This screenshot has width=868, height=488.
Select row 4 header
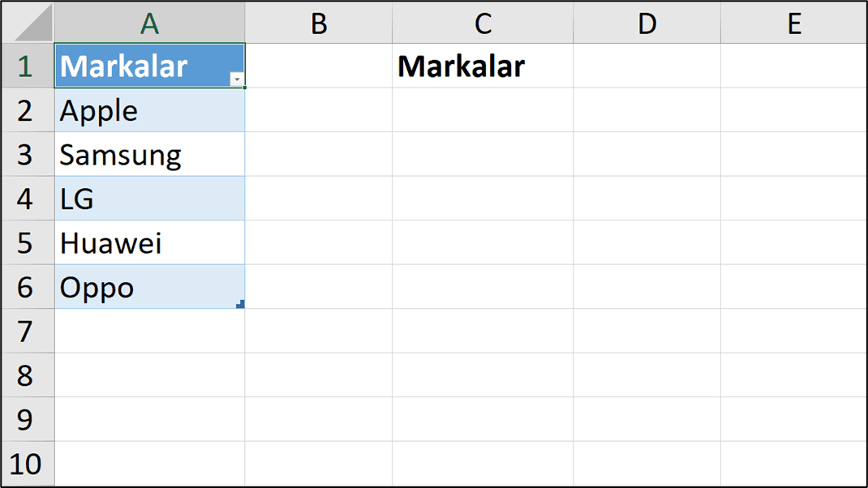[x=28, y=199]
